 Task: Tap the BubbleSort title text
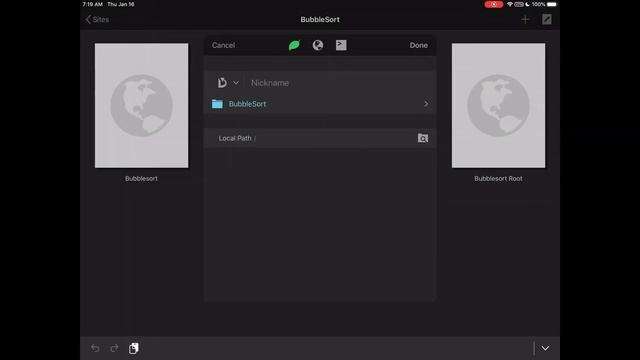(320, 20)
